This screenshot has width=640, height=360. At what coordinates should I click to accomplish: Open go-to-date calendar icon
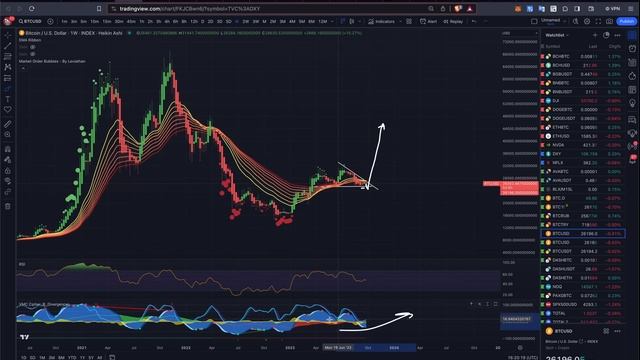click(x=112, y=358)
